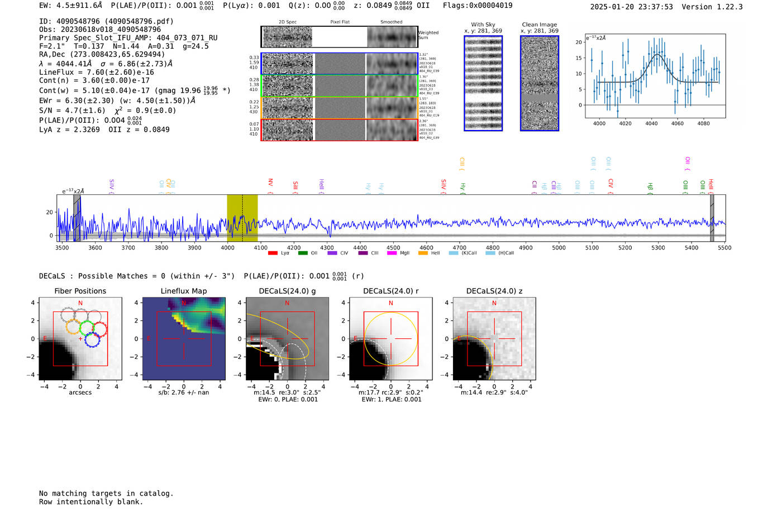Screen dimensions: 782x532
Task: Open the DECaLS(24.0) z image
Action: coord(494,339)
